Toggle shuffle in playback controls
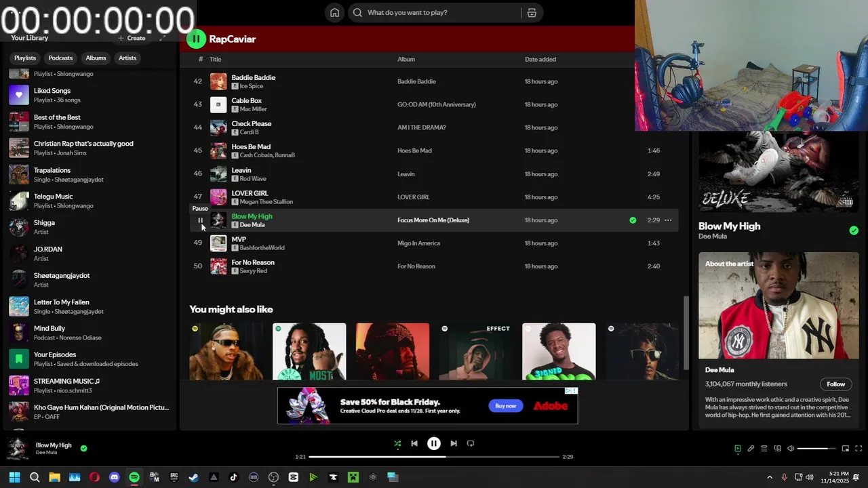The height and width of the screenshot is (488, 868). (397, 444)
